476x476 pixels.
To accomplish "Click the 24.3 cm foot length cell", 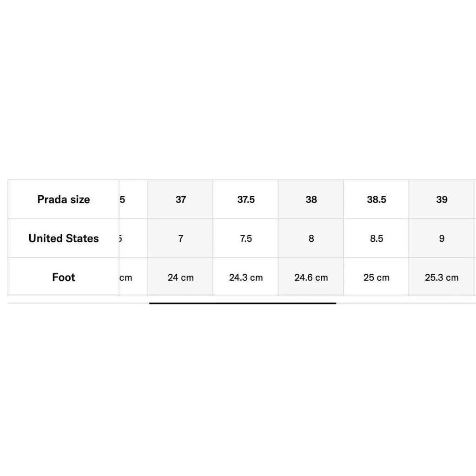I will point(246,278).
